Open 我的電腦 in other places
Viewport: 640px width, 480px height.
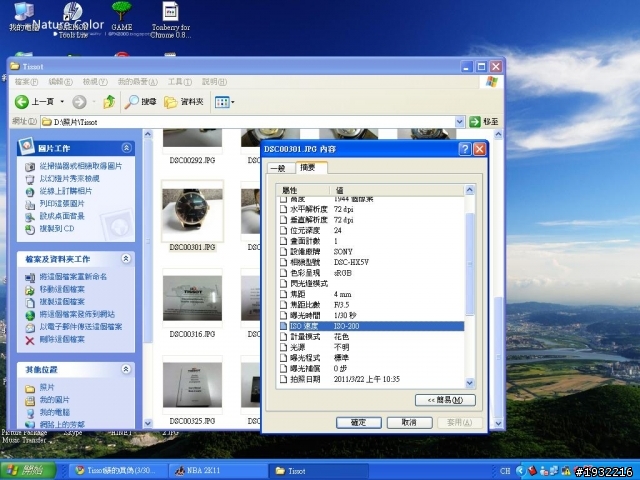(x=54, y=412)
